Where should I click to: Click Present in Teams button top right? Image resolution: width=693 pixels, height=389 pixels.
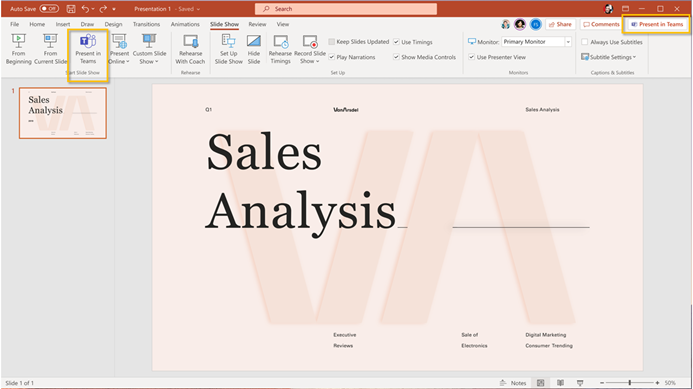(657, 24)
